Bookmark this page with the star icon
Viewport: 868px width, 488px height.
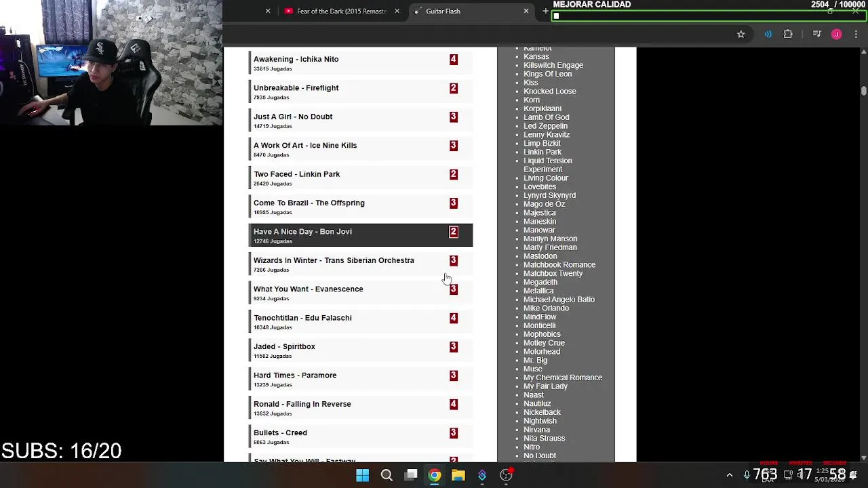pyautogui.click(x=741, y=34)
